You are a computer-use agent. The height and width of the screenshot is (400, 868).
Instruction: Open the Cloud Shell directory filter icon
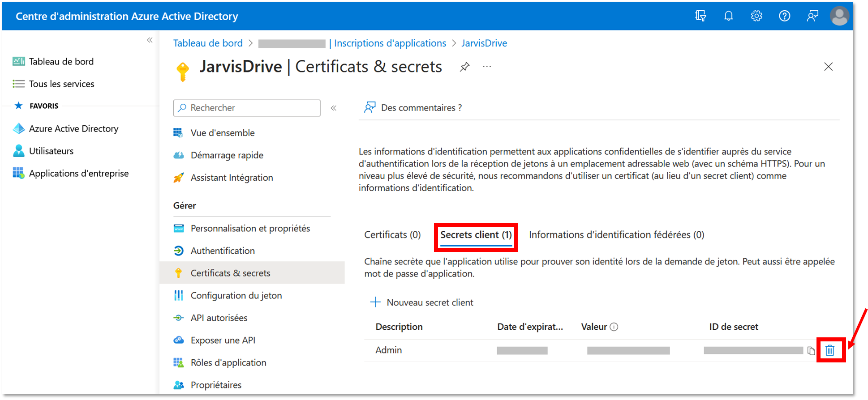pos(700,16)
